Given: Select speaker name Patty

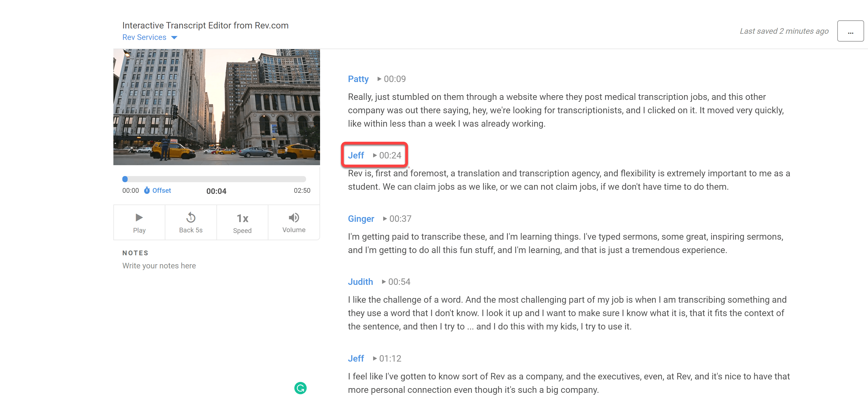Looking at the screenshot, I should click(358, 79).
